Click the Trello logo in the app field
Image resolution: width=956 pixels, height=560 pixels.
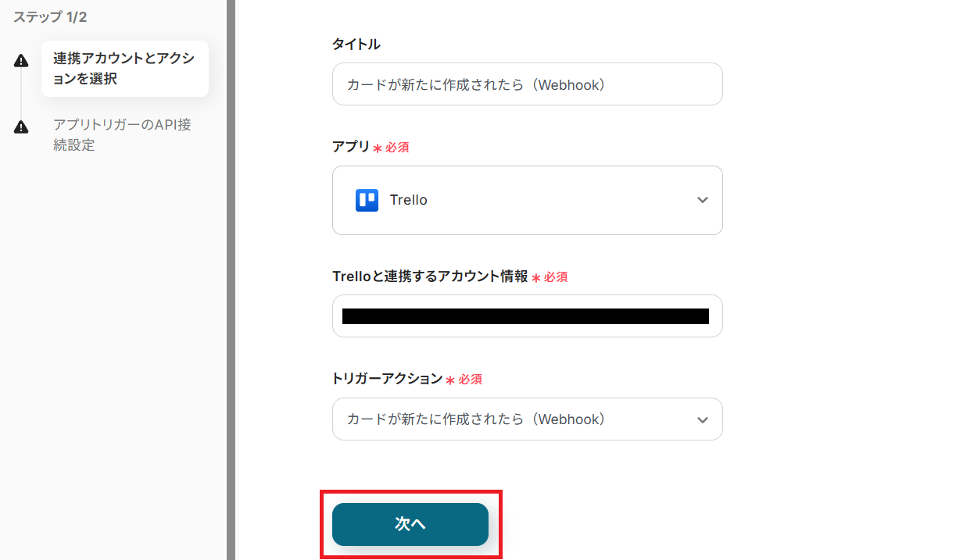[x=367, y=200]
